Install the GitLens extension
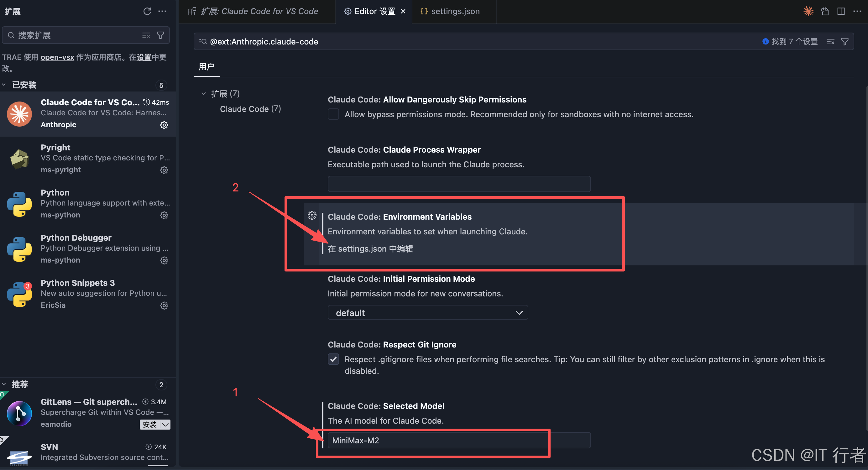 pos(149,424)
